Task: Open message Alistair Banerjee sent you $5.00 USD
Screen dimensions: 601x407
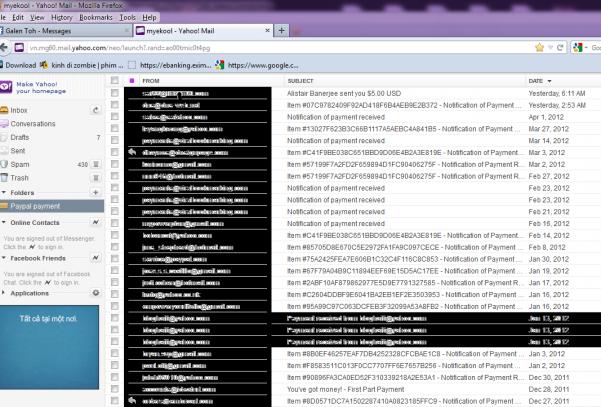Action: point(344,93)
